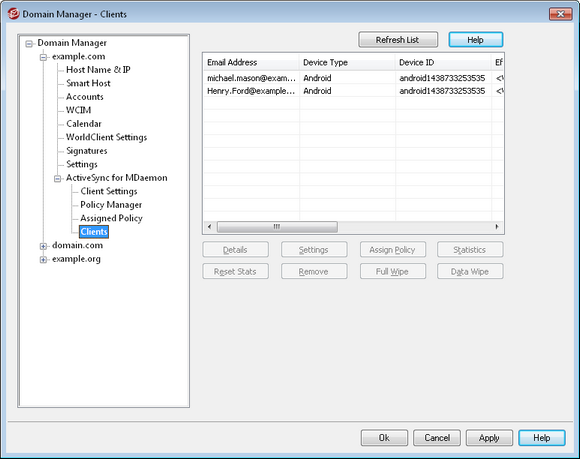Click the Refresh List button
The width and height of the screenshot is (580, 459).
pos(398,40)
